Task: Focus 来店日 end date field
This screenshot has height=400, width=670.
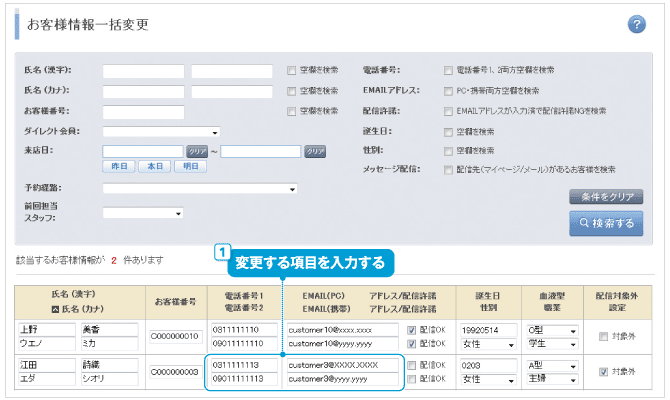Action: point(261,151)
